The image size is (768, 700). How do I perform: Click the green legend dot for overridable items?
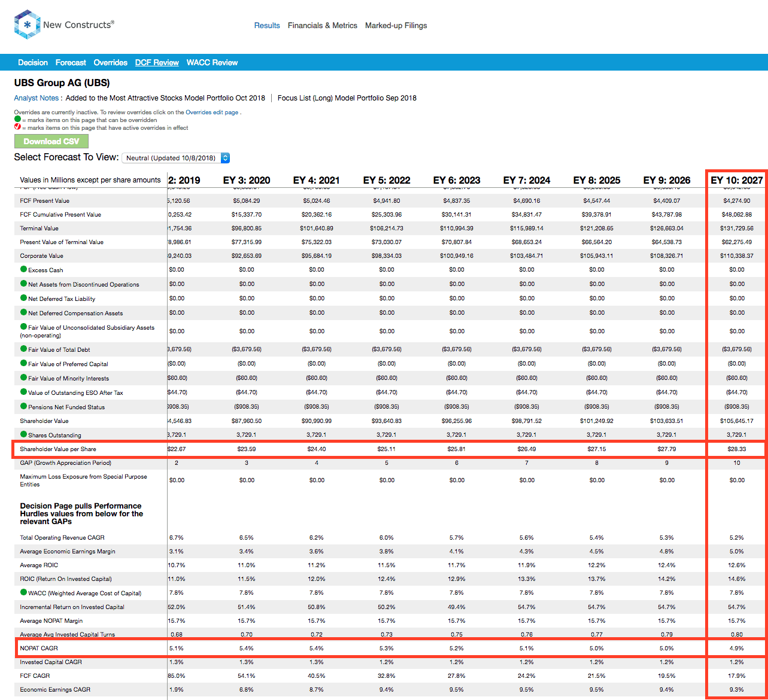click(x=17, y=120)
